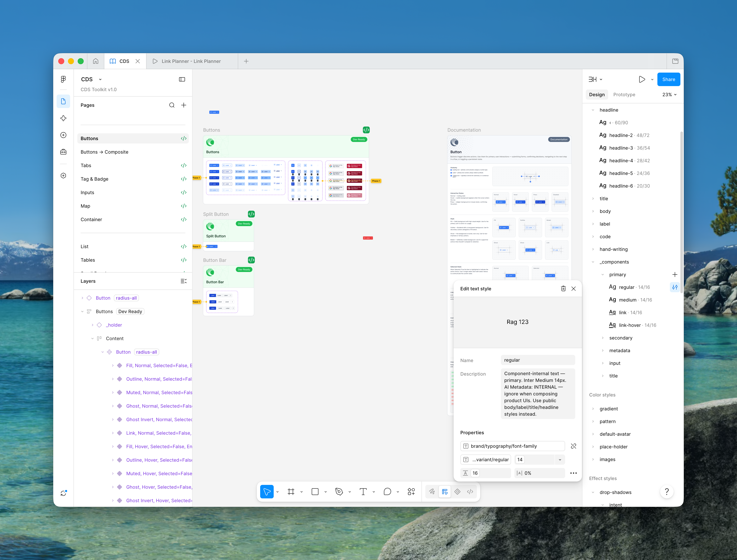
Task: Click the present play icon
Action: point(642,80)
